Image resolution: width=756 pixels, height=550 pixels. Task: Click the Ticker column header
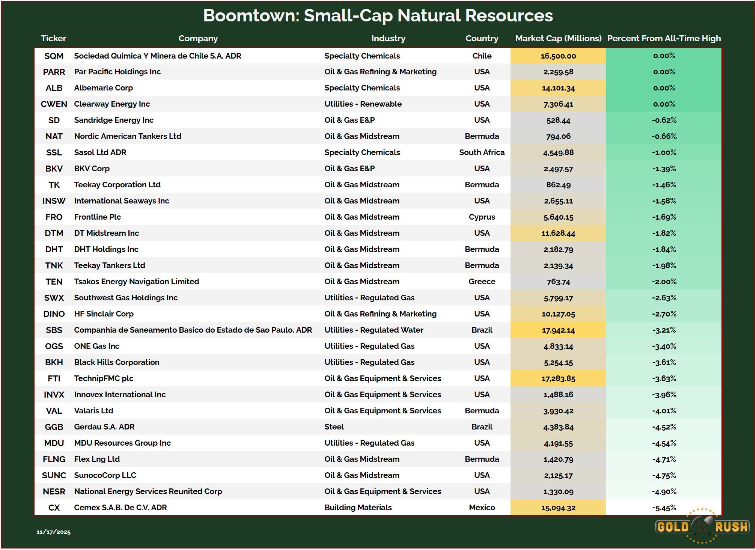click(x=53, y=38)
